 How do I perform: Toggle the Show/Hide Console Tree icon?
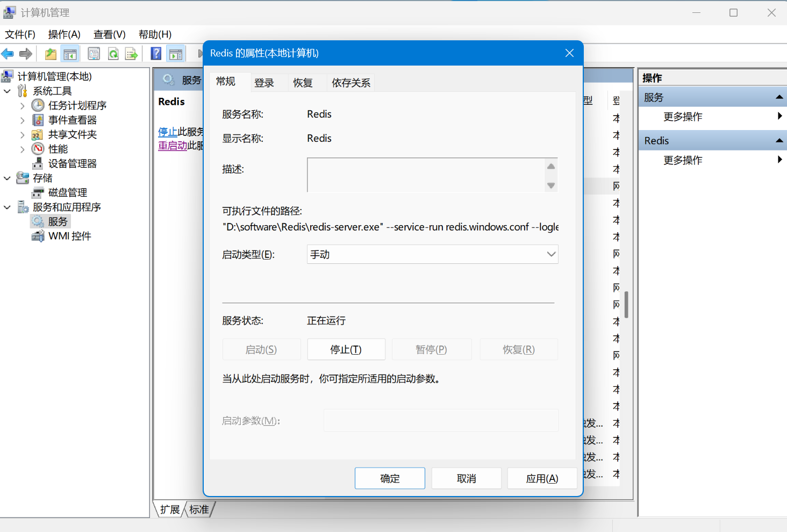(x=70, y=54)
